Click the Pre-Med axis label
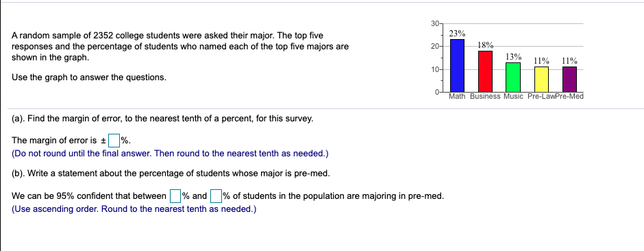Screen dimensions: 644x251 [x=569, y=97]
